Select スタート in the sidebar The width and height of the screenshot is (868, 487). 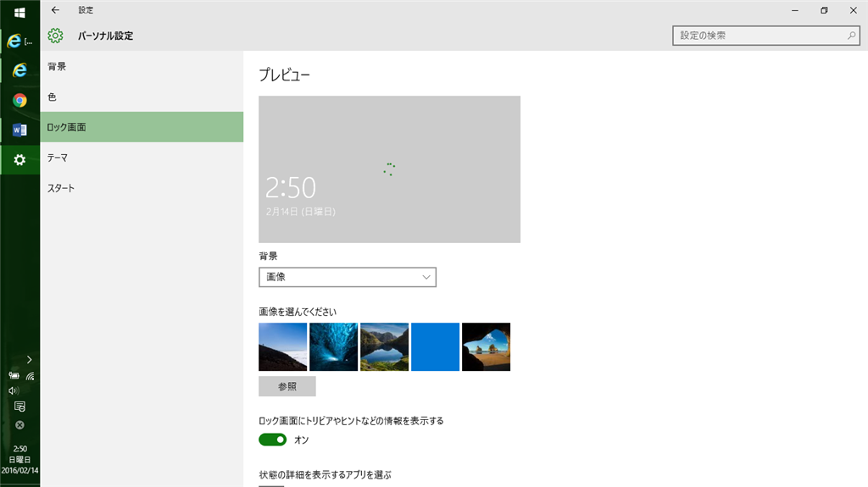[142, 188]
